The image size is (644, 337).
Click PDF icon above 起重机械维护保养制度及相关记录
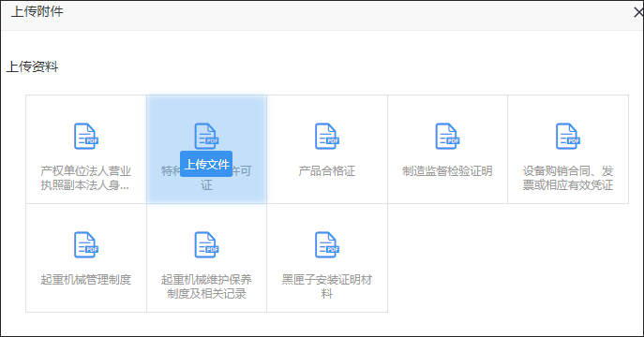(x=206, y=245)
